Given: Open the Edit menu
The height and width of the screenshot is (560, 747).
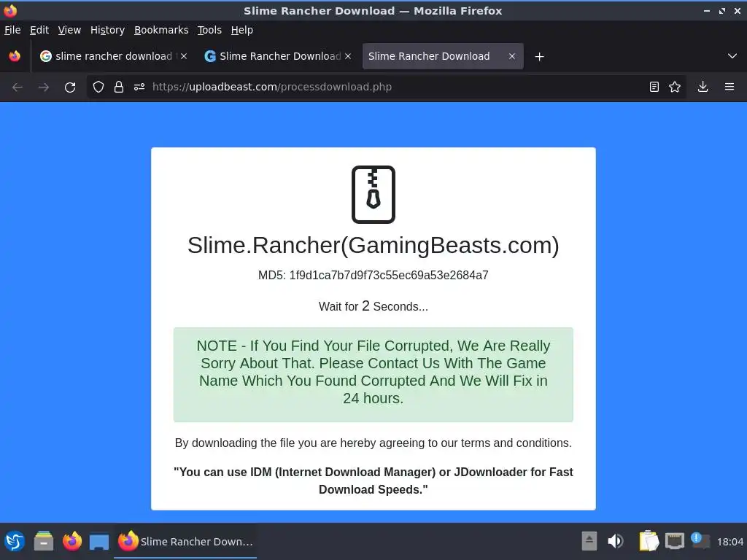Looking at the screenshot, I should (x=39, y=30).
